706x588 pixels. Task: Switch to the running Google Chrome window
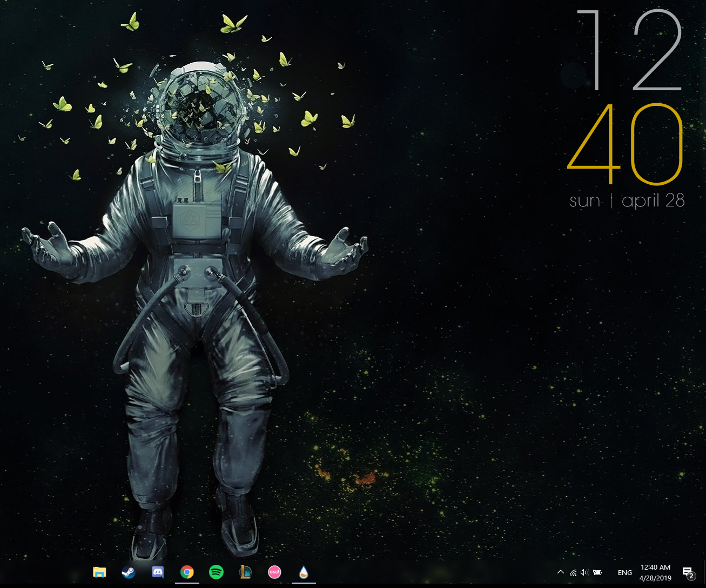[187, 572]
